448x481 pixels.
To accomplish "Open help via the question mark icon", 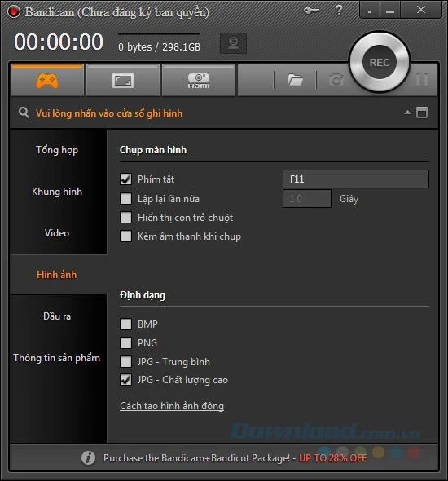I will coord(339,10).
